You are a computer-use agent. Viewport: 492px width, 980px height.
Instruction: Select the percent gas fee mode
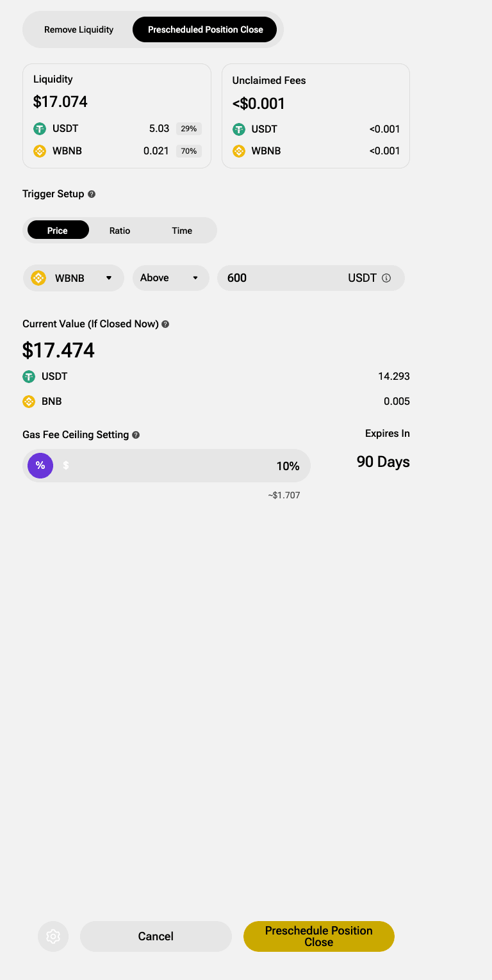coord(40,465)
